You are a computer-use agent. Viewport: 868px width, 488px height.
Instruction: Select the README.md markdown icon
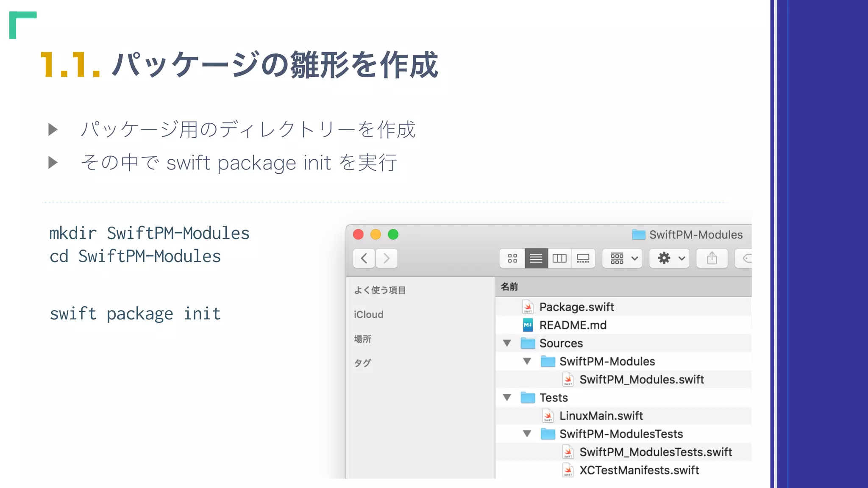pos(528,325)
